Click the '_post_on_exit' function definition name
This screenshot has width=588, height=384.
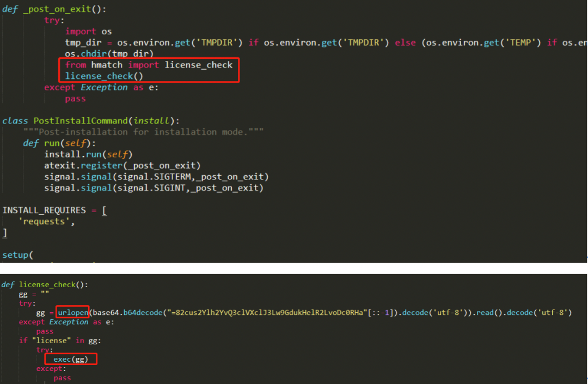pyautogui.click(x=57, y=9)
